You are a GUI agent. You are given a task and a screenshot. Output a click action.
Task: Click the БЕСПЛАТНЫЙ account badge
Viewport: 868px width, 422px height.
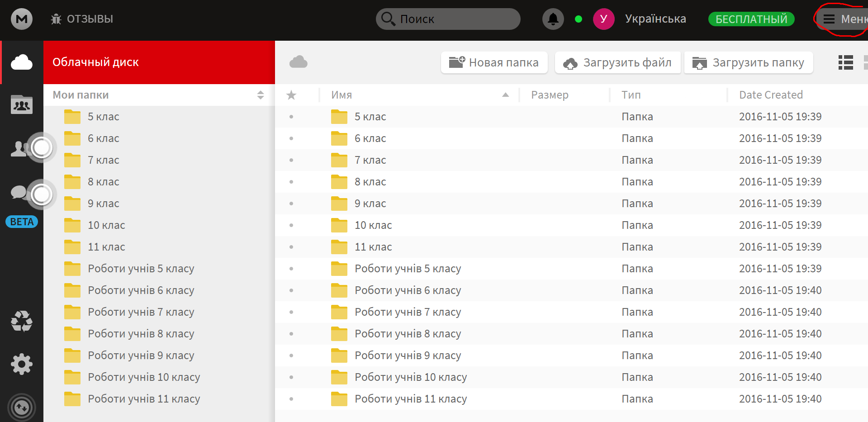point(751,19)
